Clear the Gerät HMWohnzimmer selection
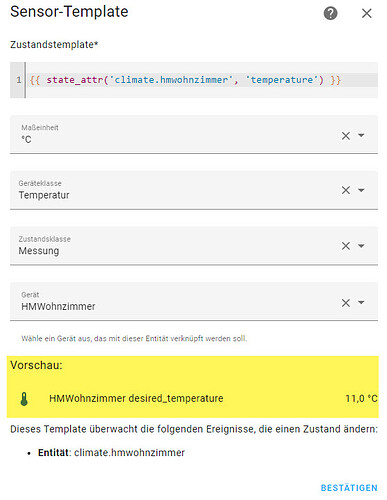The height and width of the screenshot is (500, 387). (346, 303)
